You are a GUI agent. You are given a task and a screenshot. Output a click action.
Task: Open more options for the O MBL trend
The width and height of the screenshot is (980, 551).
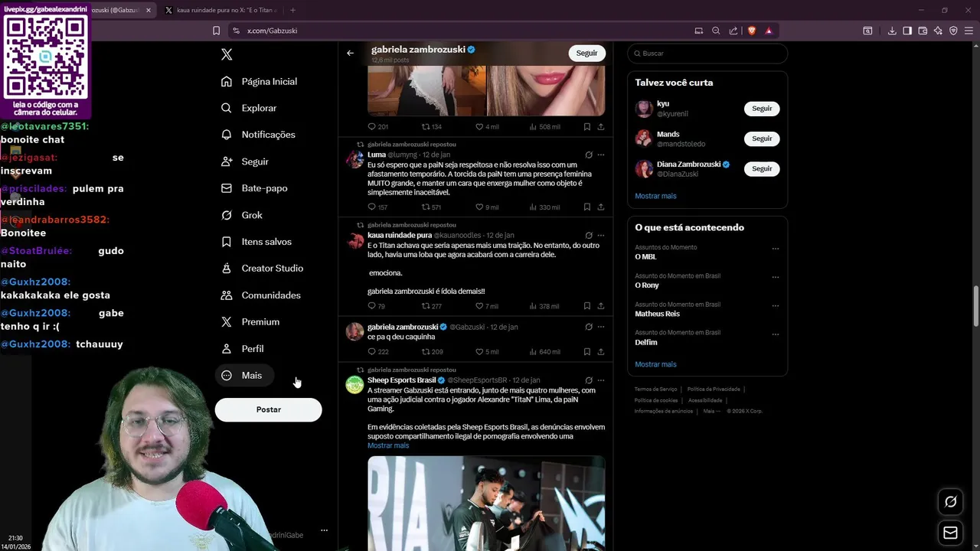(776, 249)
